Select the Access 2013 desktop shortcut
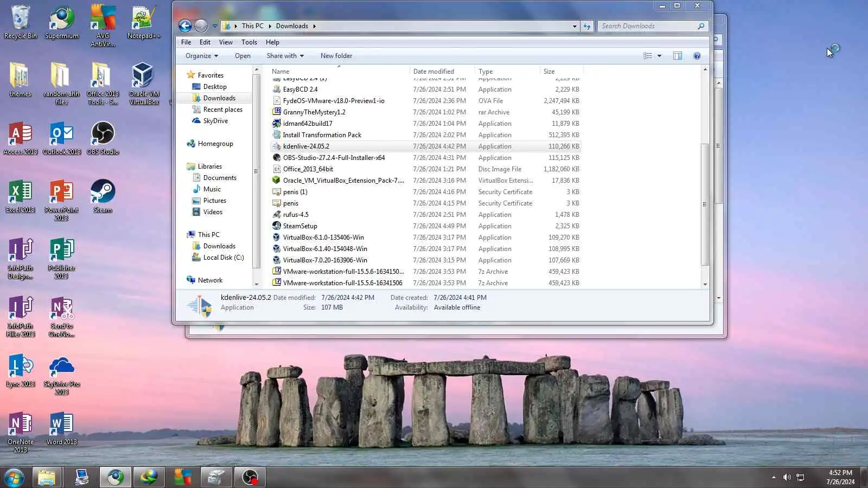The width and height of the screenshot is (868, 488). (x=21, y=139)
